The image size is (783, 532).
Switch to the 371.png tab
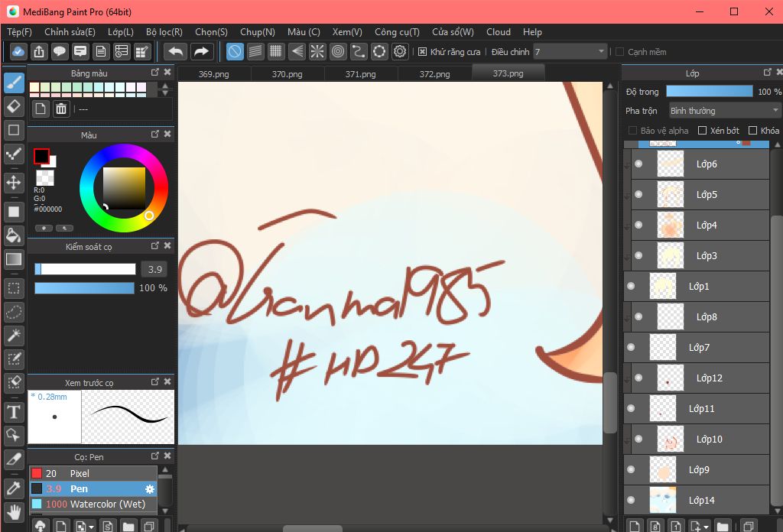pos(361,74)
